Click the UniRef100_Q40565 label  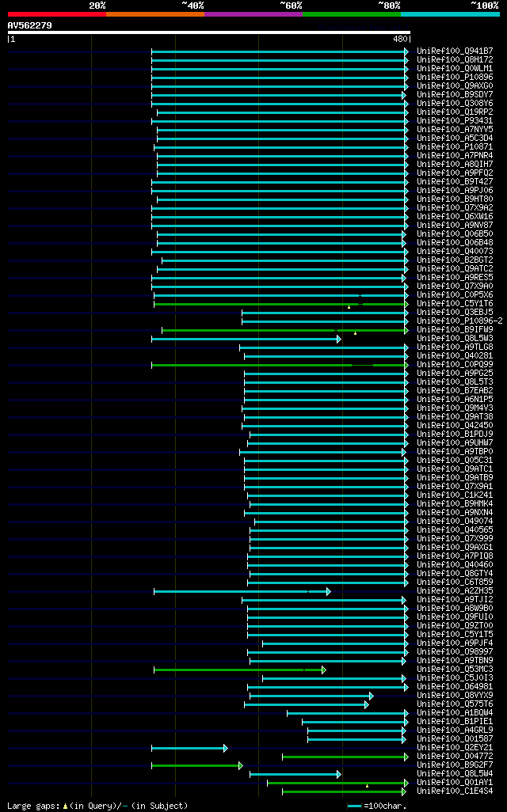(456, 529)
